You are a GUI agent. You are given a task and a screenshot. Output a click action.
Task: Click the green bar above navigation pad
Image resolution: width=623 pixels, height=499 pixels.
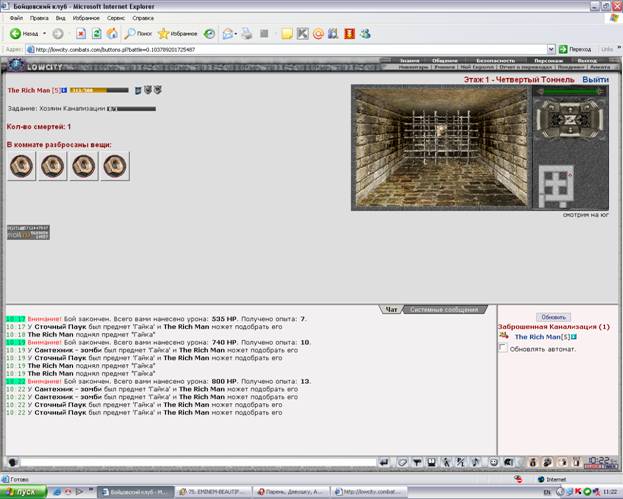coord(571,91)
